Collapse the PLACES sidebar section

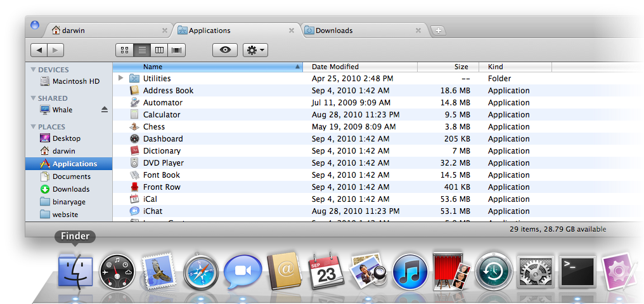(x=33, y=127)
